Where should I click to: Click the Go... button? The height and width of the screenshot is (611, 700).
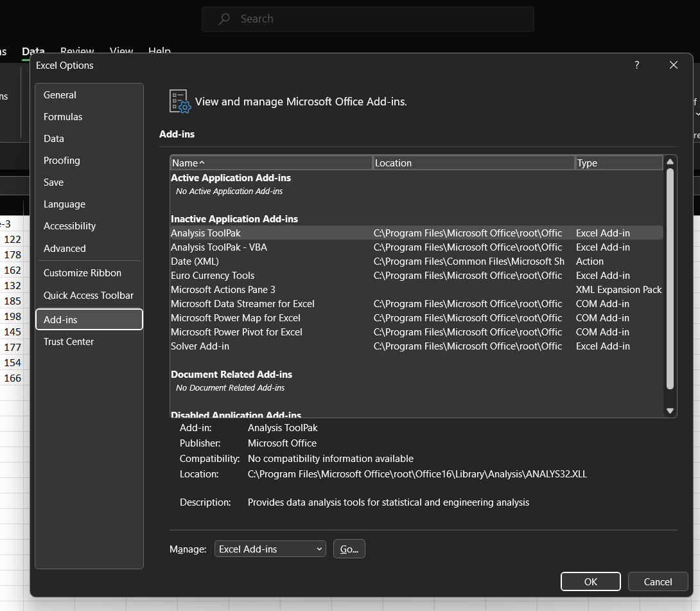[x=349, y=549]
